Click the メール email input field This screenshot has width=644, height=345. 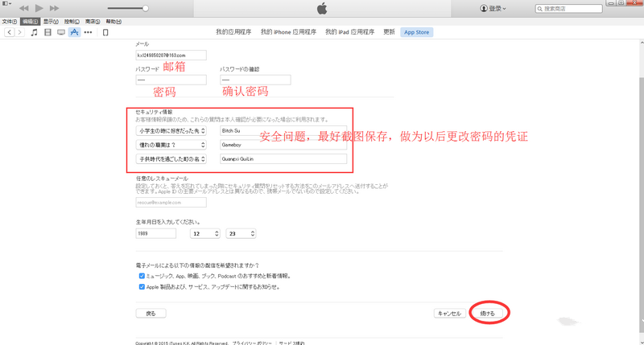coord(171,55)
